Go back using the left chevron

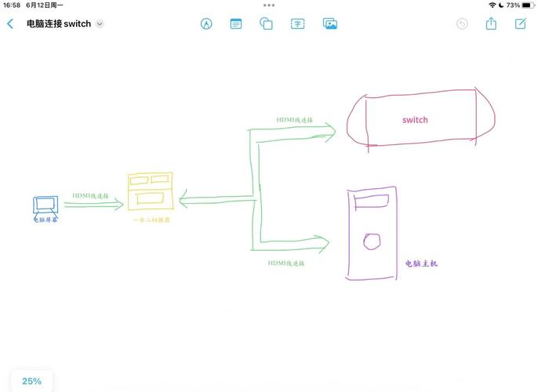(x=10, y=24)
